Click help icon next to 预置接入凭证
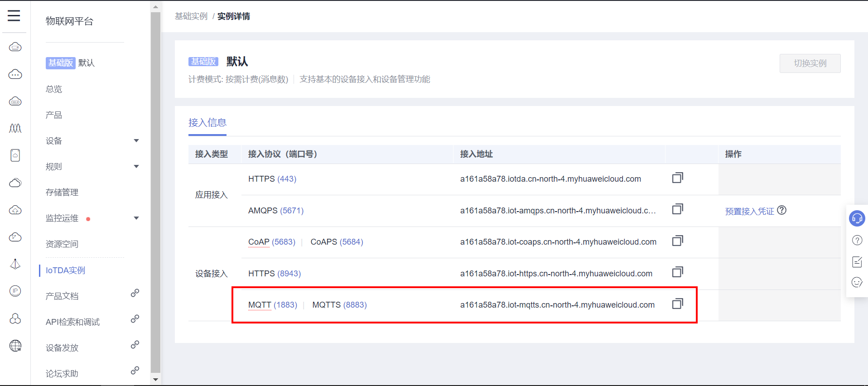Screen dimensions: 868x386 tap(782, 210)
